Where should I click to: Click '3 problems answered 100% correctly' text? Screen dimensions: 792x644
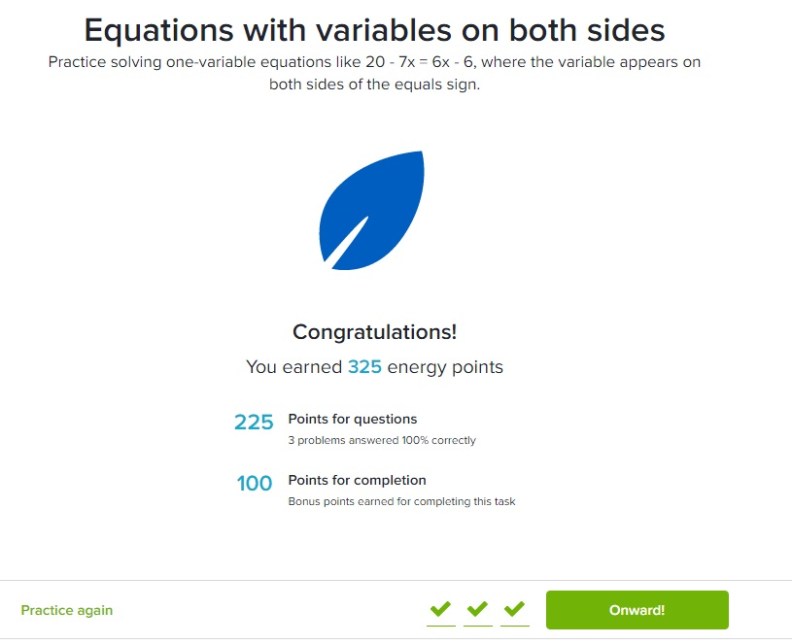pyautogui.click(x=382, y=440)
